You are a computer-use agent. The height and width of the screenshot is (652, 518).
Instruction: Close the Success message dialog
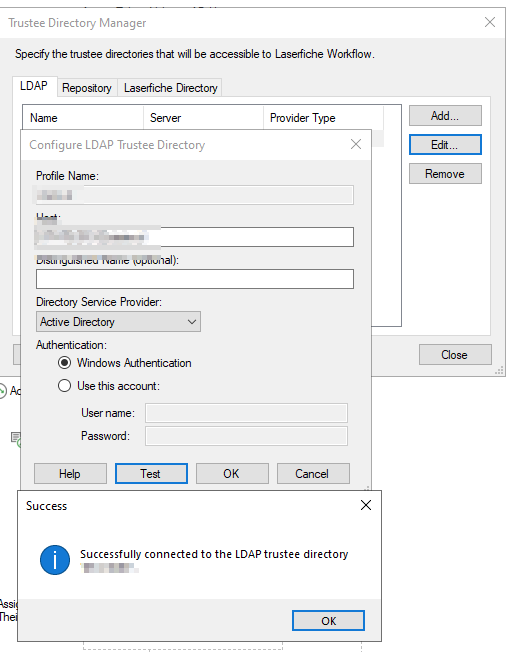pyautogui.click(x=366, y=505)
